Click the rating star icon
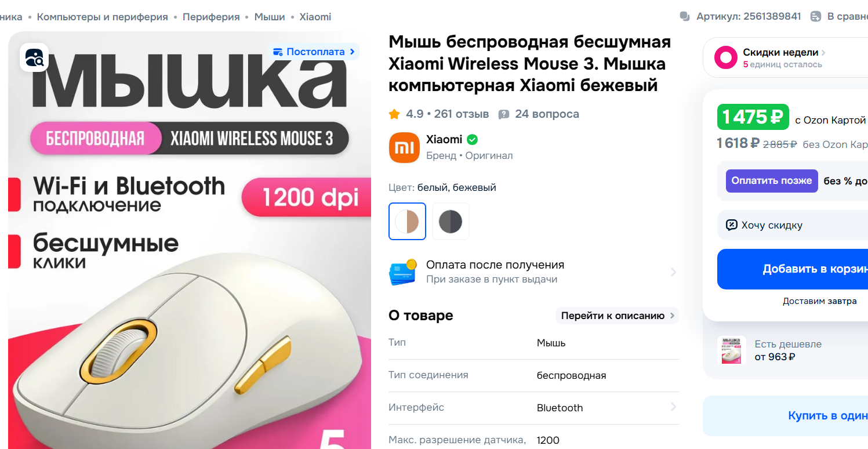The height and width of the screenshot is (449, 868). click(394, 114)
